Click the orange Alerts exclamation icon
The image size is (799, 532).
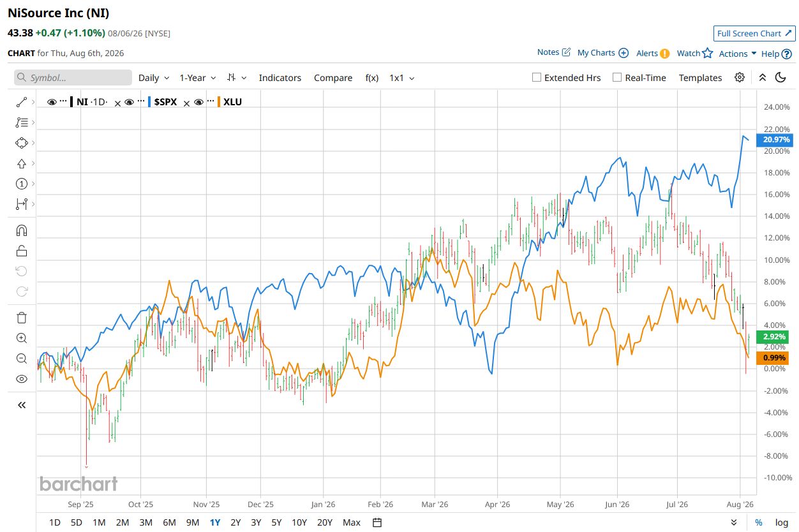(664, 54)
